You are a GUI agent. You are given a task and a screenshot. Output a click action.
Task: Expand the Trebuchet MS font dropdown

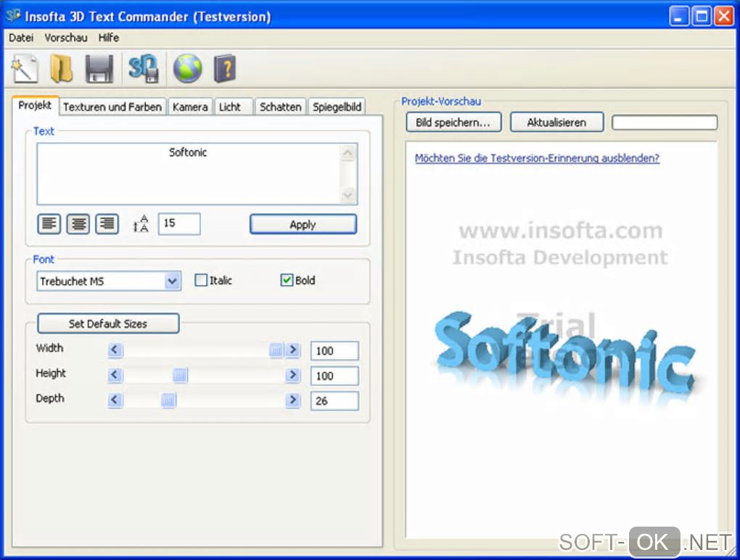(x=172, y=281)
